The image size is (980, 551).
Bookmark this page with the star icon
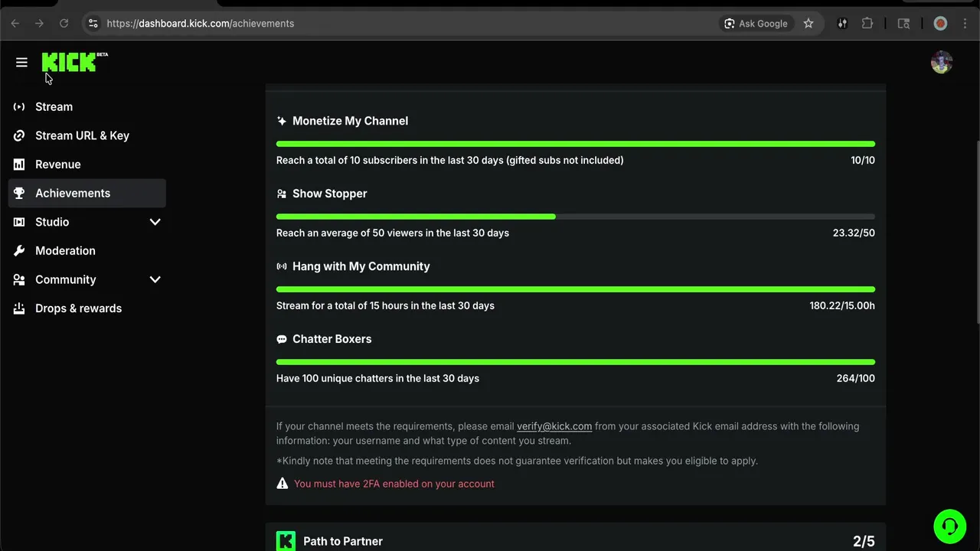[808, 24]
